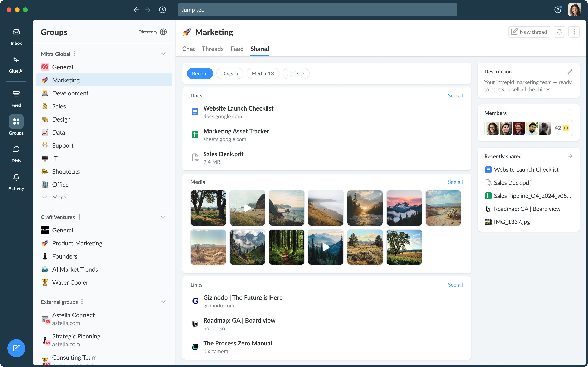Select the Media 13 filter pill
The width and height of the screenshot is (588, 367).
coord(263,74)
